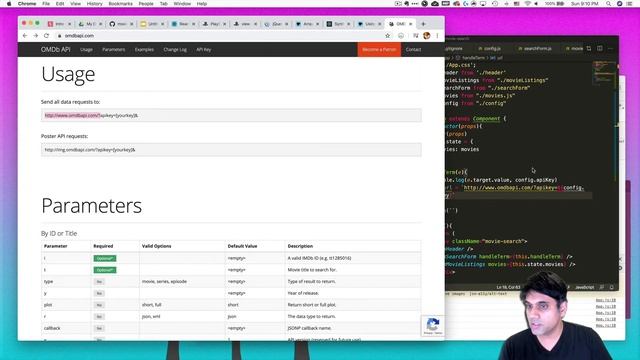The height and width of the screenshot is (360, 640).
Task: Click VS Code split editor icon
Action: [600, 49]
